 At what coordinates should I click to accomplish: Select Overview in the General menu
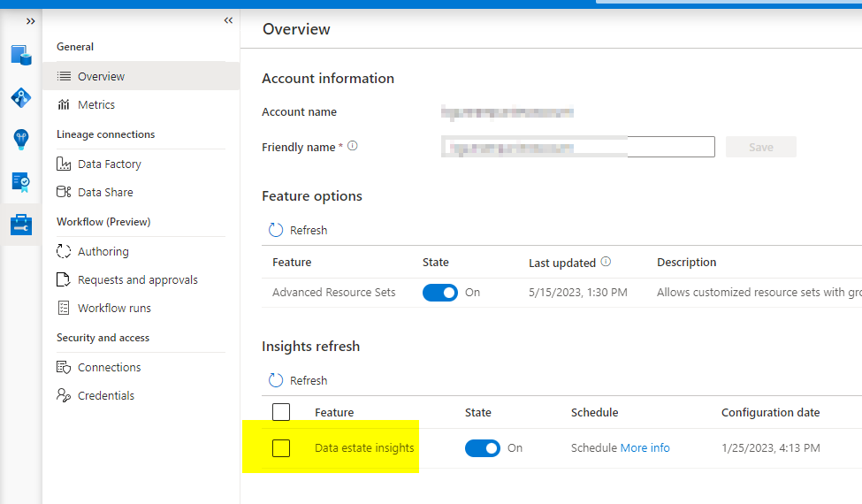point(141,76)
